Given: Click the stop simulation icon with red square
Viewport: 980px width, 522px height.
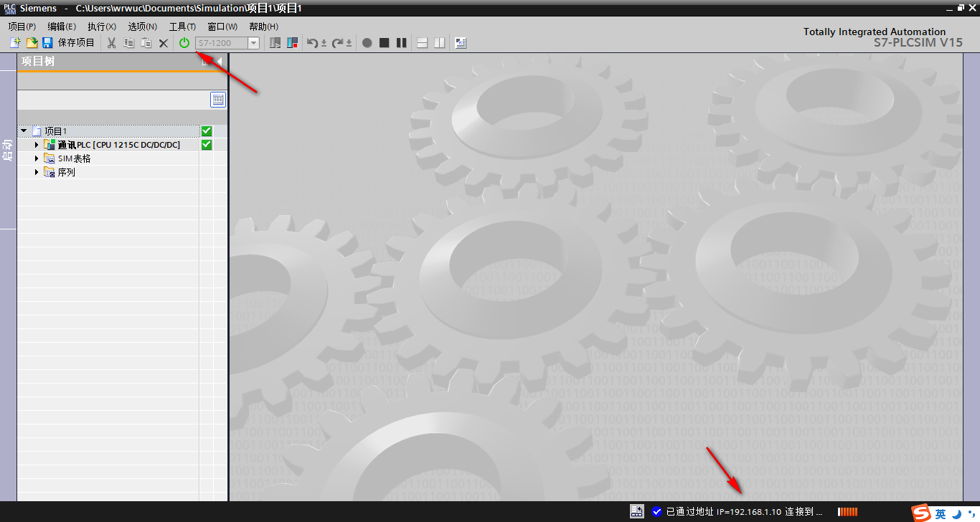Looking at the screenshot, I should click(x=292, y=43).
